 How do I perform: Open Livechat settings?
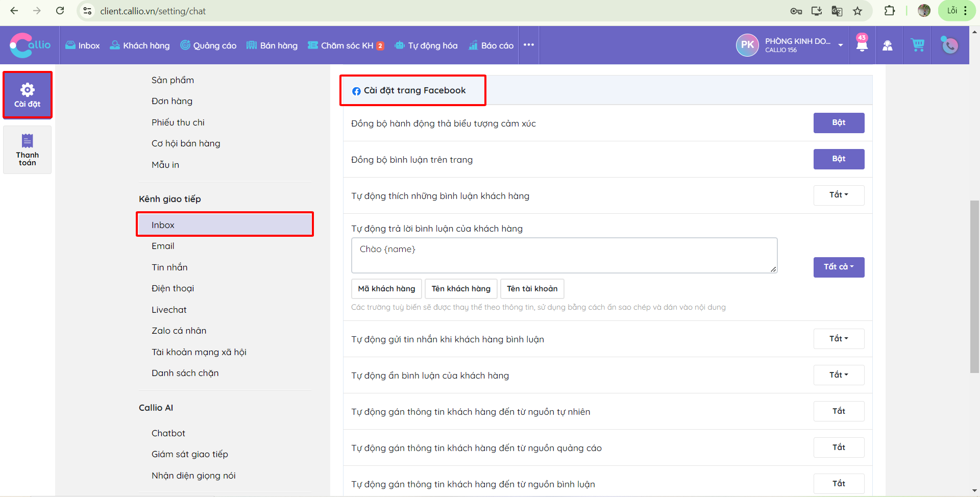169,310
